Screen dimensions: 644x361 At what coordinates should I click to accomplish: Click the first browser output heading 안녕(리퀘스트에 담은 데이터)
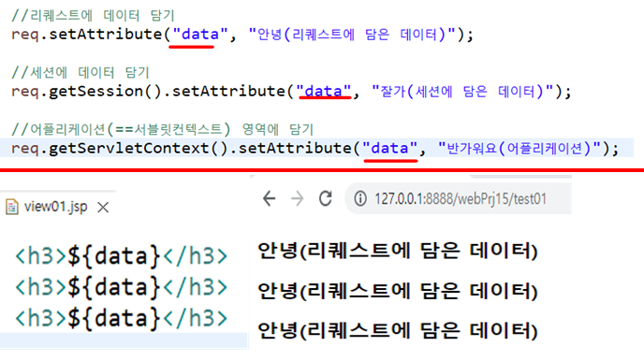[398, 251]
